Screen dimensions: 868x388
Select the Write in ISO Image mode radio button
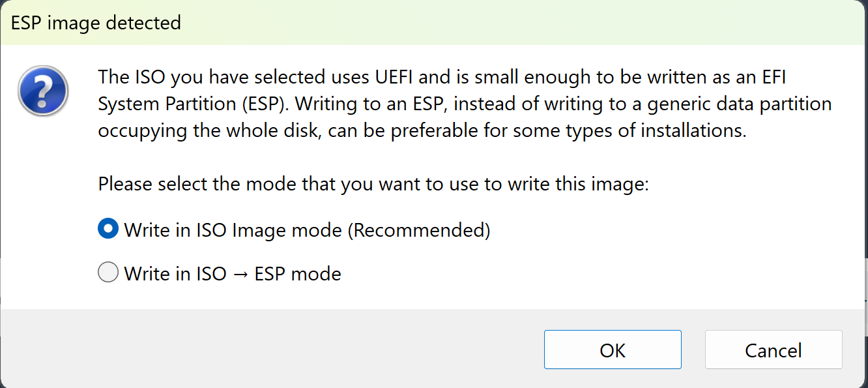[108, 230]
